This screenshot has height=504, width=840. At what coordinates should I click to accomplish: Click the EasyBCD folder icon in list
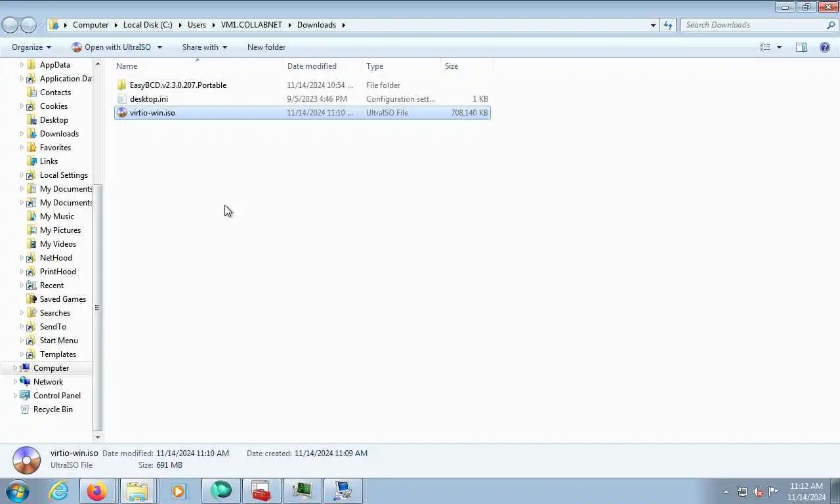[121, 85]
